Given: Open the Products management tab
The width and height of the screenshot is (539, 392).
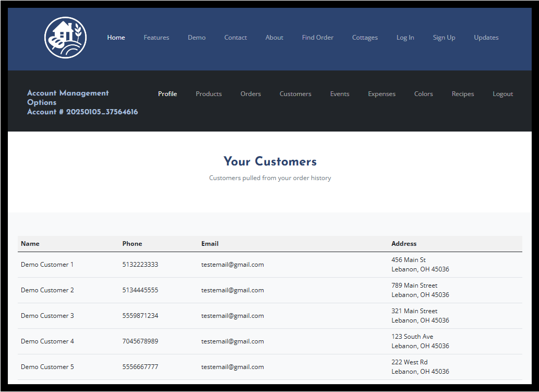Looking at the screenshot, I should 209,94.
